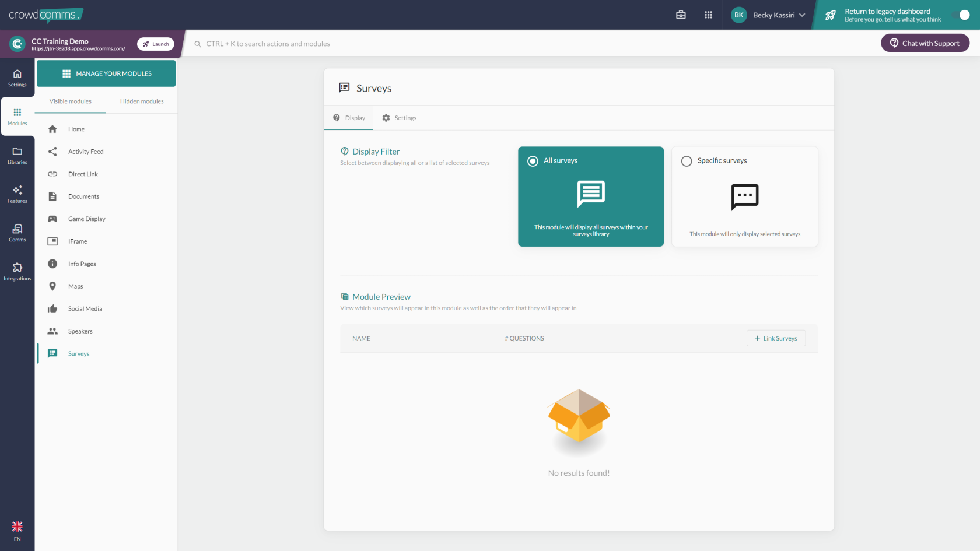The image size is (980, 551).
Task: Click the Documents file icon
Action: point(52,196)
